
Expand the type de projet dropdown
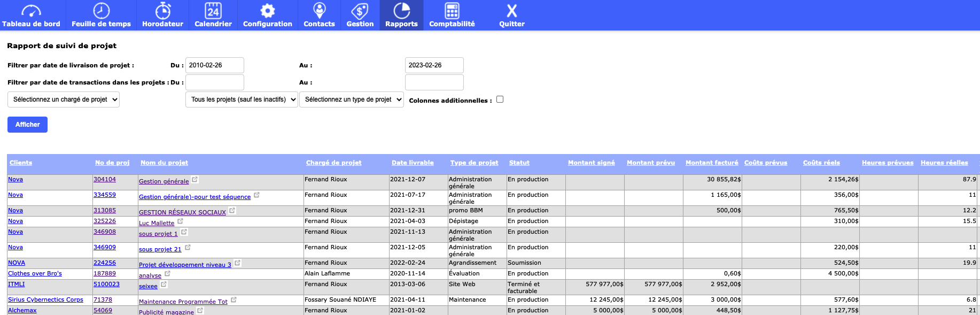351,99
